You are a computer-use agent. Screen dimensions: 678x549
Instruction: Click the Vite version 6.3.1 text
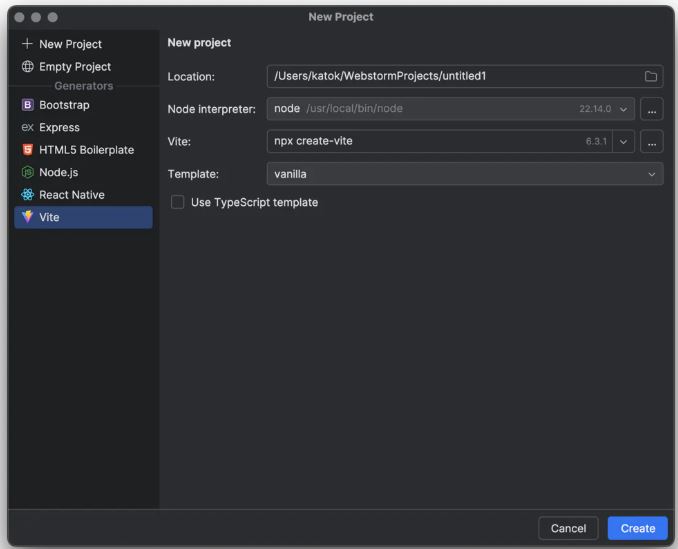point(596,141)
